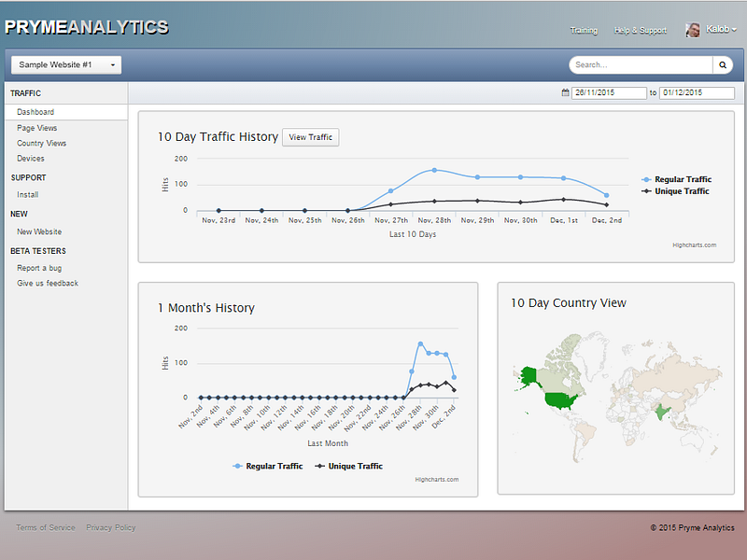Image resolution: width=747 pixels, height=560 pixels.
Task: Click the © 2015 Pryme Analytics text
Action: pyautogui.click(x=692, y=527)
